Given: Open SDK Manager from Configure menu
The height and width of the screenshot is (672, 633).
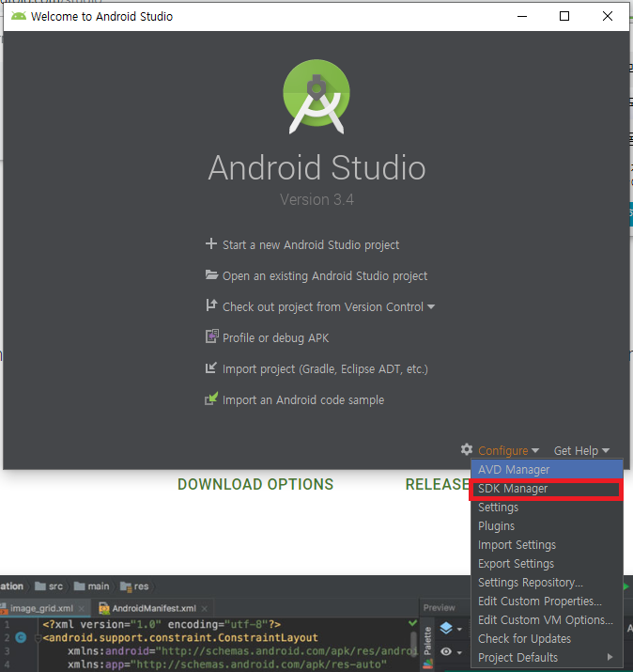Looking at the screenshot, I should [547, 489].
